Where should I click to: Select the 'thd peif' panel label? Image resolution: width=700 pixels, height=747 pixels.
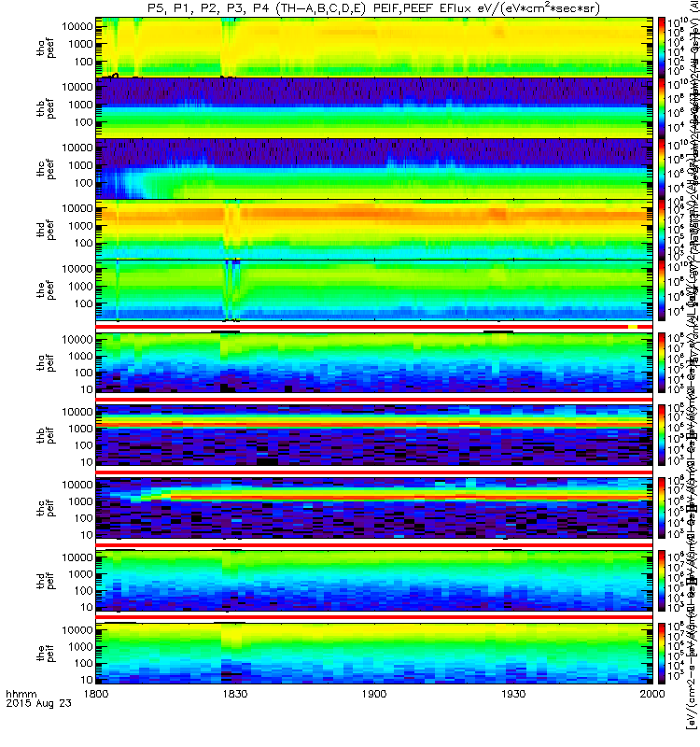pos(46,580)
